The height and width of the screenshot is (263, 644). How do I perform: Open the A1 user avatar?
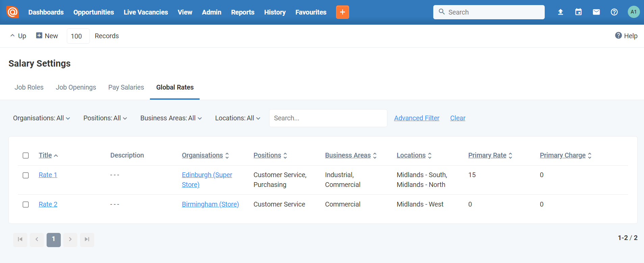[634, 12]
